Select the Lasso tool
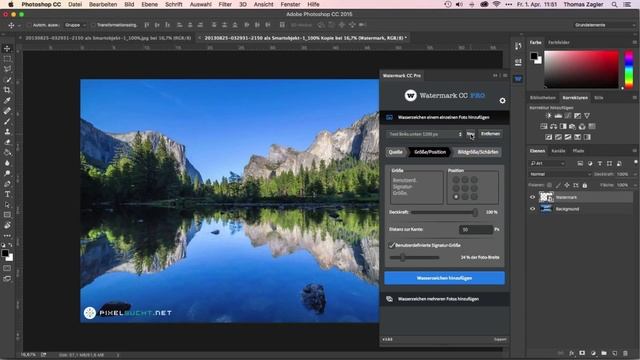 pos(7,69)
